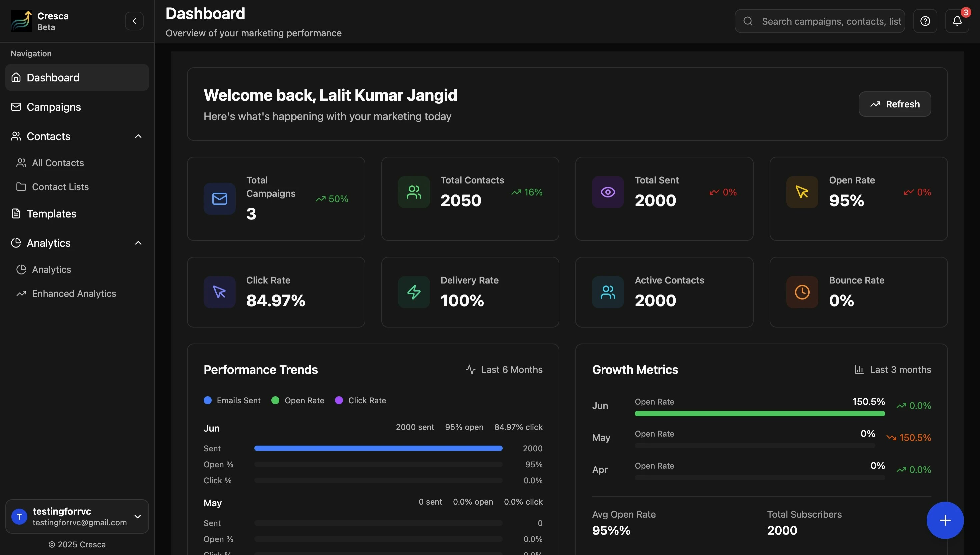Image resolution: width=980 pixels, height=555 pixels.
Task: Click the Growth Metrics heading
Action: 635,369
